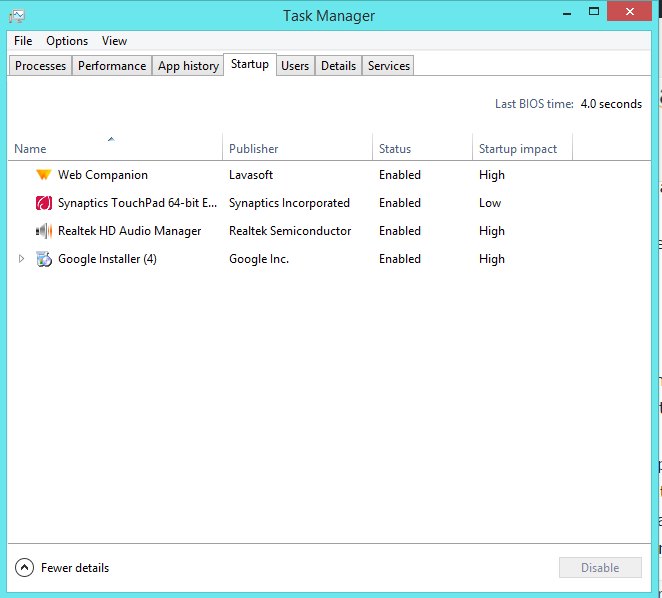The height and width of the screenshot is (598, 662).
Task: Click High impact for Realtek HD Audio
Action: (491, 231)
